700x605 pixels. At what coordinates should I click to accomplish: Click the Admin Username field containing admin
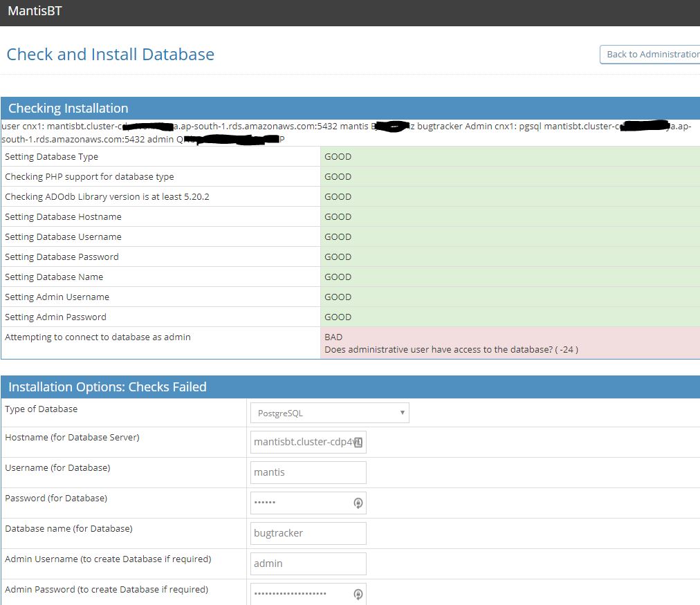pos(308,564)
